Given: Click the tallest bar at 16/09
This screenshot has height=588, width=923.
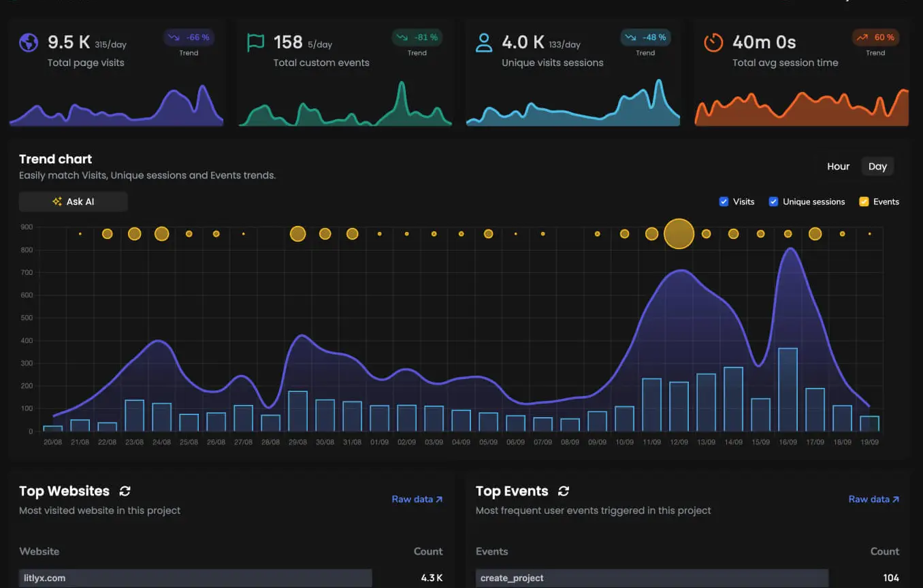Looking at the screenshot, I should (788, 389).
